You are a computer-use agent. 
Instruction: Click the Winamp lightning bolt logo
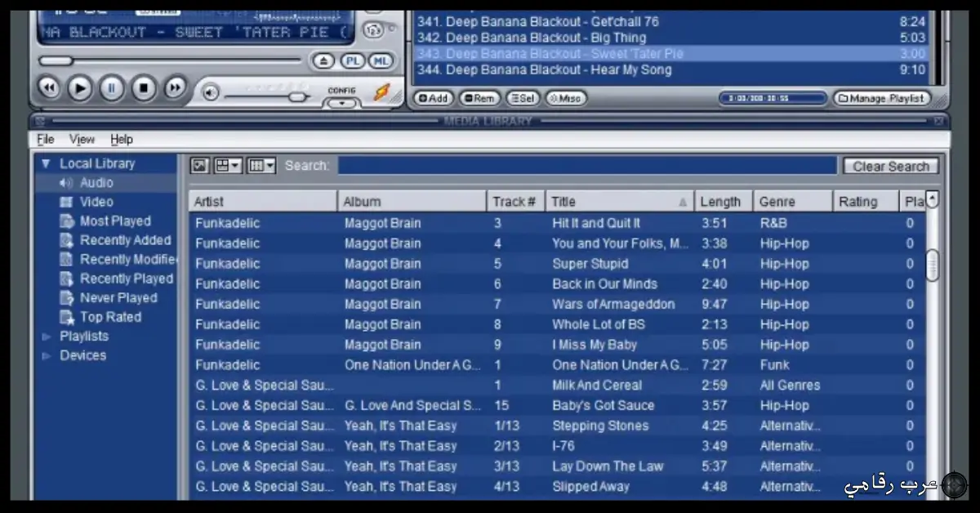[381, 91]
